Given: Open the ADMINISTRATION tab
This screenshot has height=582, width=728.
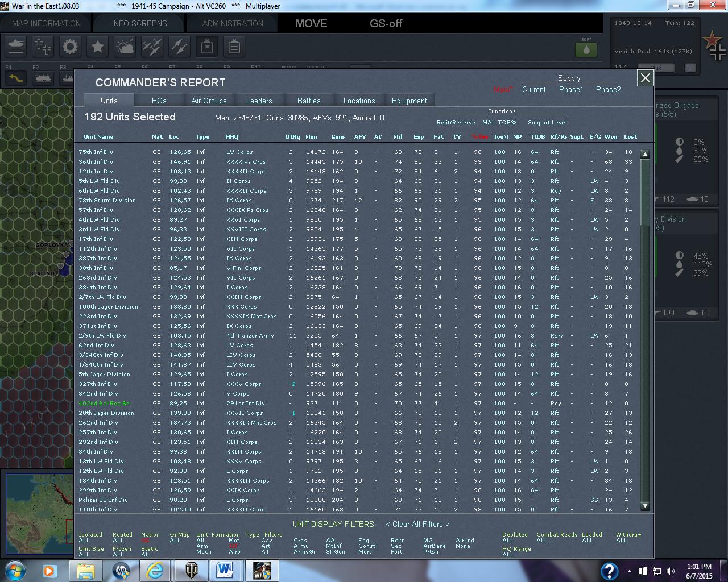Looking at the screenshot, I should click(x=233, y=23).
